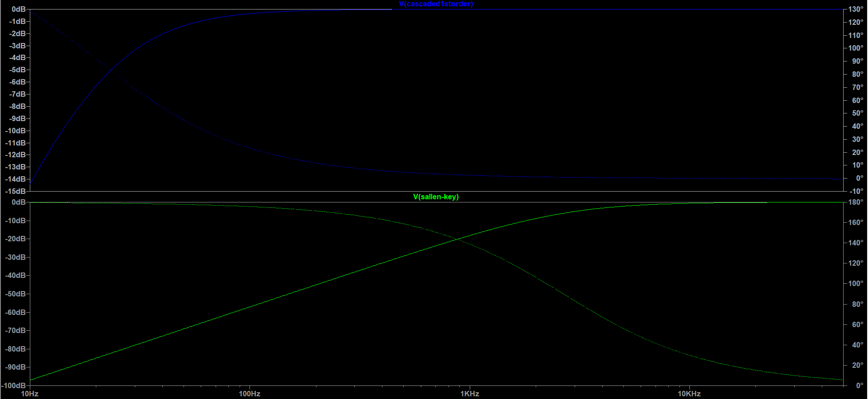Select the -5dB magnitude axis label

tap(17, 70)
